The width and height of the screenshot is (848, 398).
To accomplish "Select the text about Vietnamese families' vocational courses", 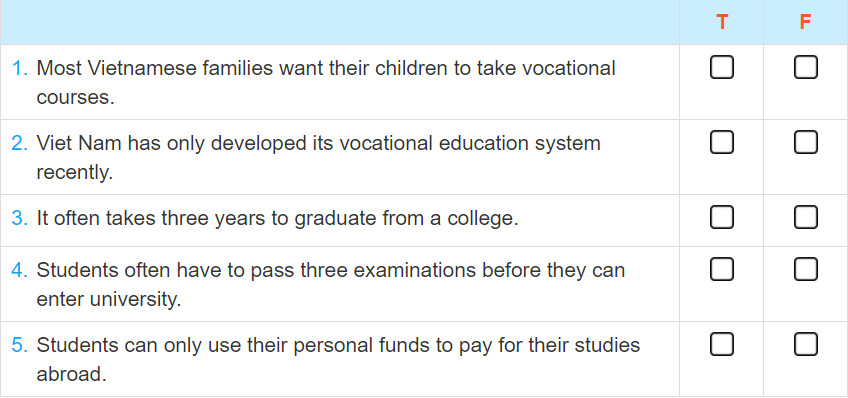I will tap(326, 83).
